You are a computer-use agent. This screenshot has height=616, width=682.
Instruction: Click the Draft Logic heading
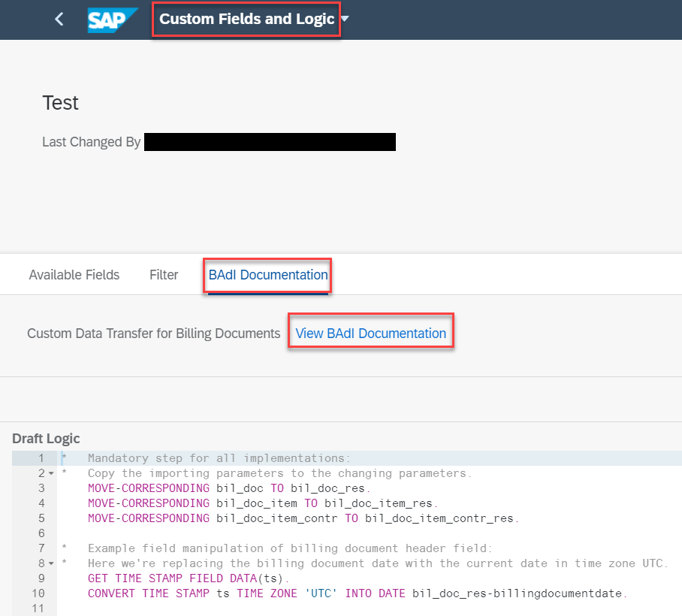[x=46, y=439]
